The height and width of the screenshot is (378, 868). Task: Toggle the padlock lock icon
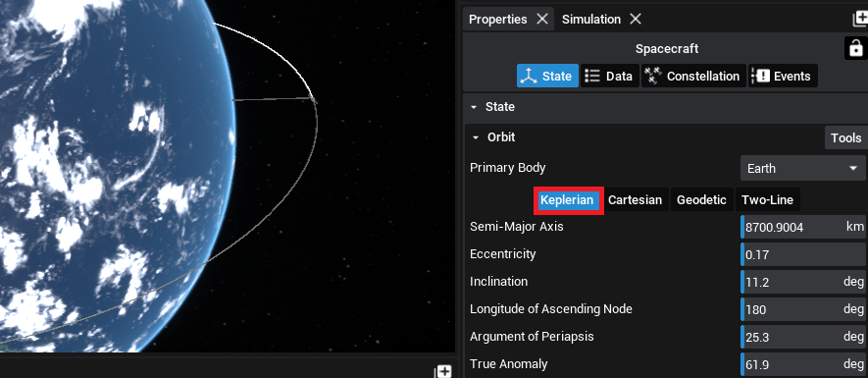tap(855, 48)
